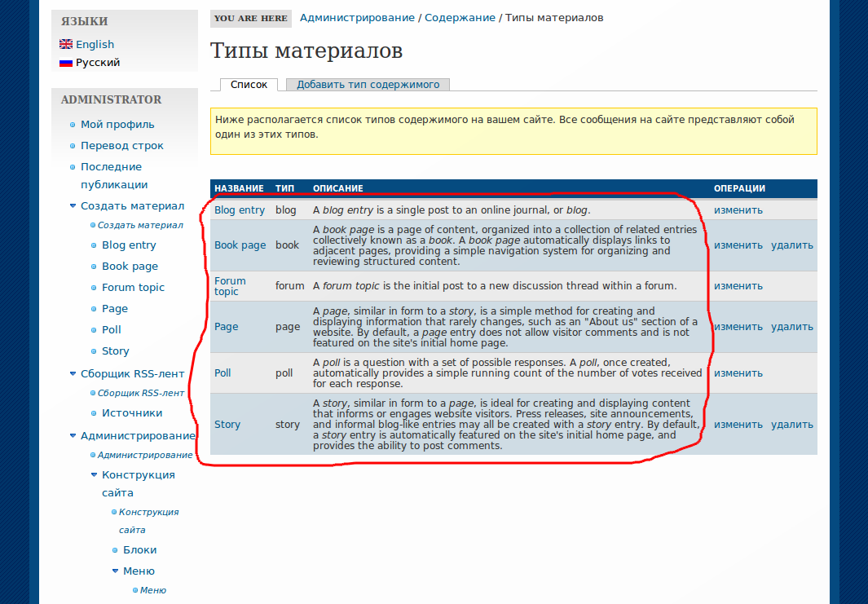Click the bullet icon beside Story
868x604 pixels.
93,350
